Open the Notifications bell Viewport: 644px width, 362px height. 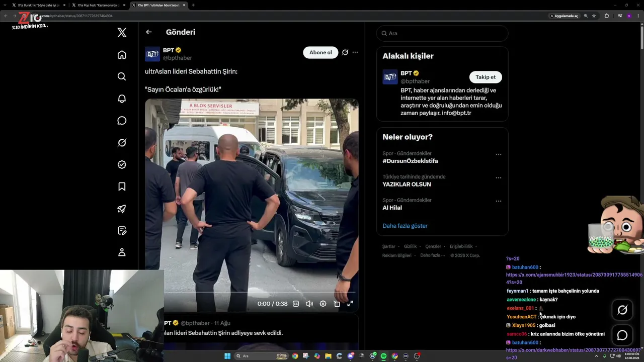pyautogui.click(x=122, y=99)
